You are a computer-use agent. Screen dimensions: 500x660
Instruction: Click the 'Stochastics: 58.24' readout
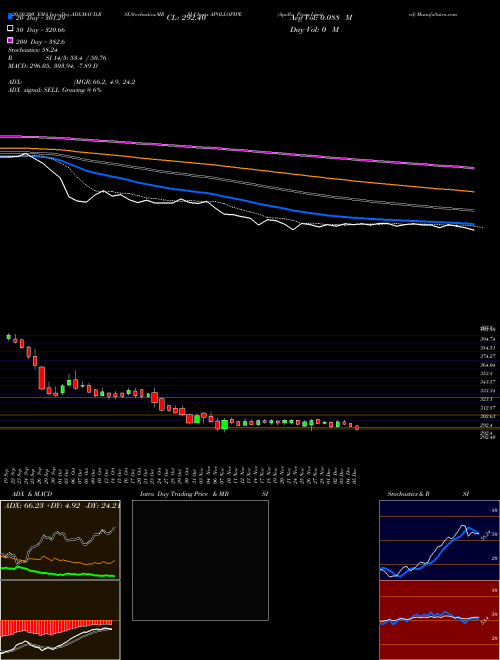coord(33,50)
